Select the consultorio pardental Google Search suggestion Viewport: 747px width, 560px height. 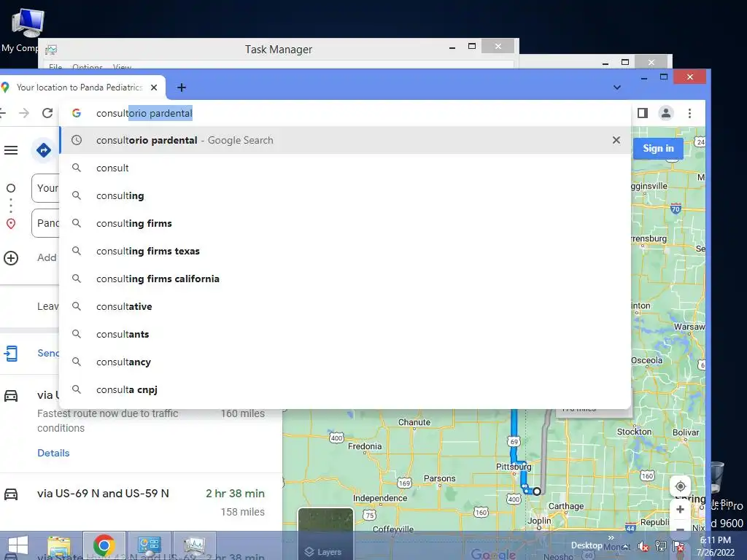[x=345, y=140]
